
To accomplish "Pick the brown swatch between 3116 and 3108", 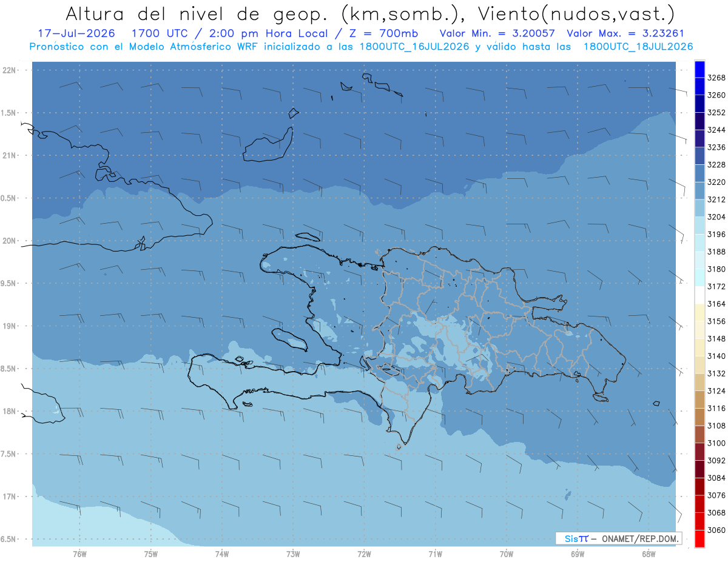I will pyautogui.click(x=699, y=417).
